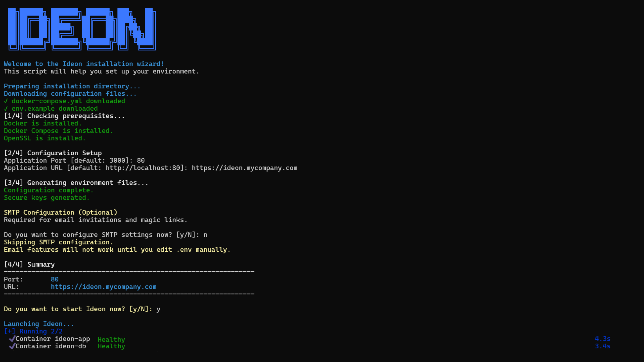Click checkmark beside Container ideon-db
The image size is (644, 362).
coord(12,346)
